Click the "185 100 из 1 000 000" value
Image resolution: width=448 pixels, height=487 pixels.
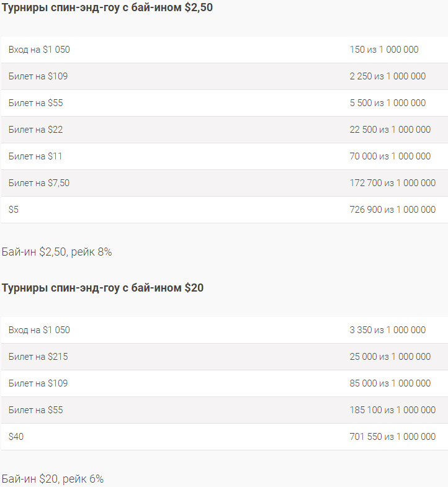tap(392, 410)
